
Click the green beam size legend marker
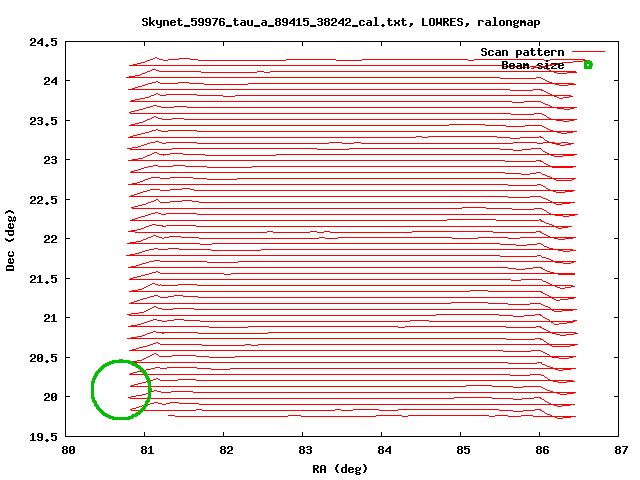588,64
